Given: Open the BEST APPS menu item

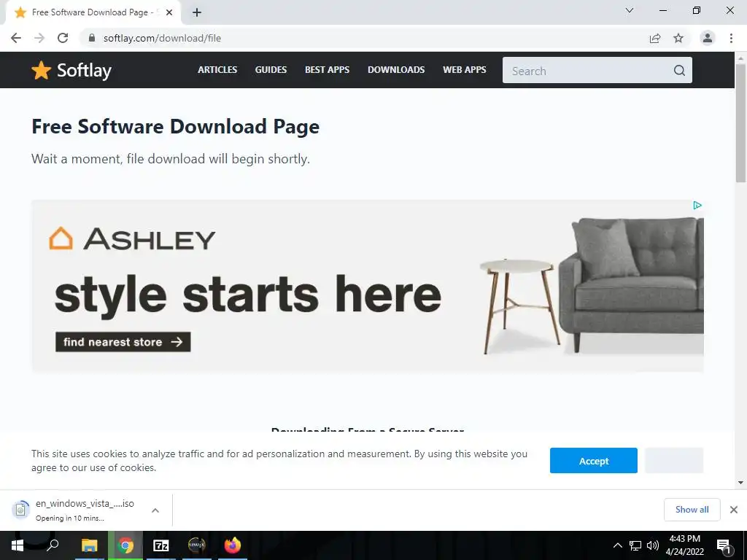Looking at the screenshot, I should [328, 69].
